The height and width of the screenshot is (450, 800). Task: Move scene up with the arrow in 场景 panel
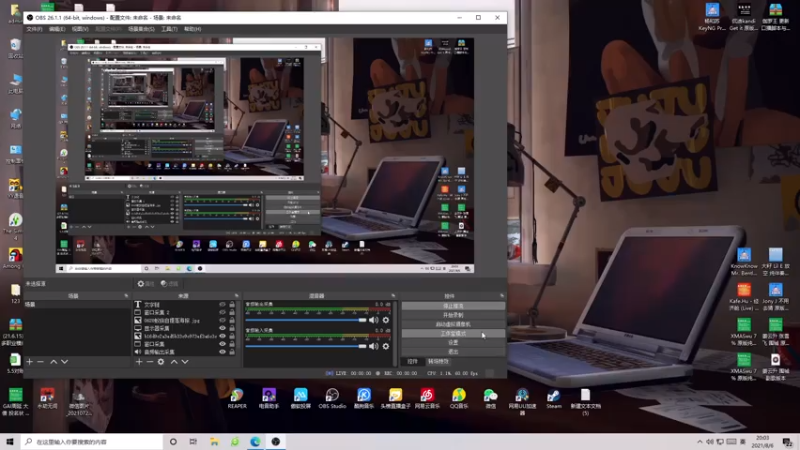[54, 362]
